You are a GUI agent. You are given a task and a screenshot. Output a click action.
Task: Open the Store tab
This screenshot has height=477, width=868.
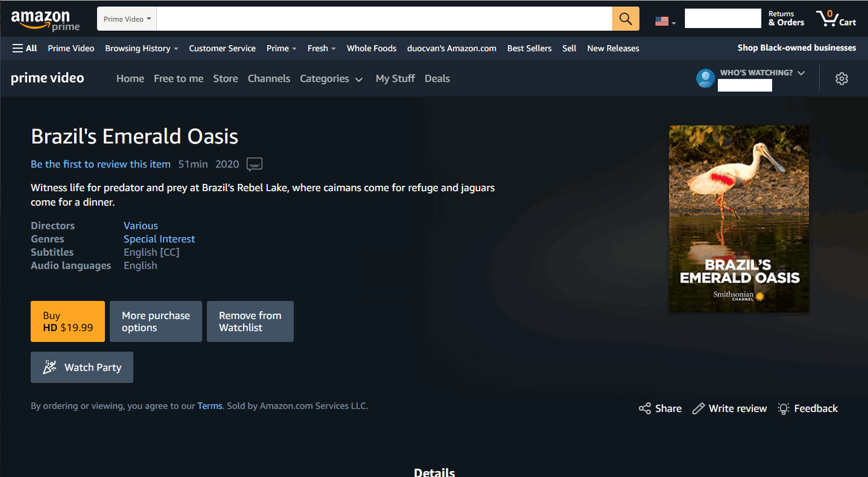226,79
